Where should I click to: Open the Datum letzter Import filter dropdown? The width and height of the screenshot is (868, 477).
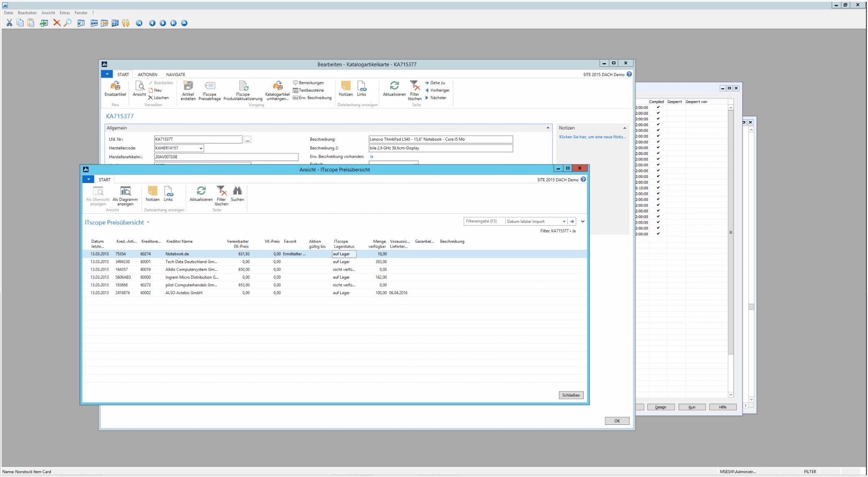[564, 222]
